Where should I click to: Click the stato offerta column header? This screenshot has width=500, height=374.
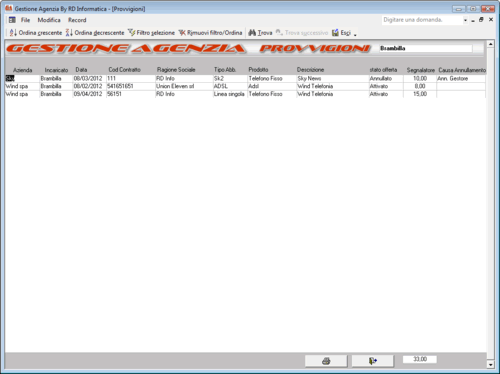(383, 70)
